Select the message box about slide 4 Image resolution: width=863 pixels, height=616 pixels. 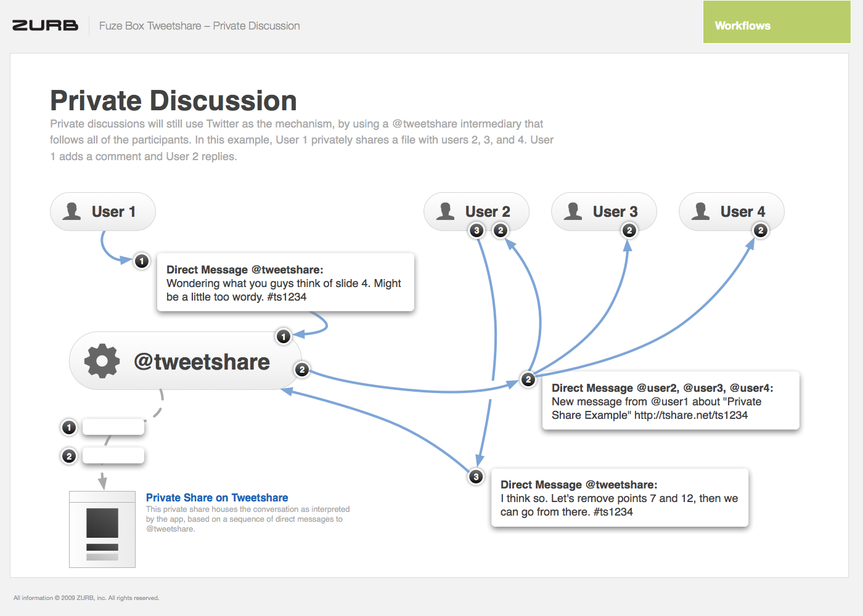285,283
